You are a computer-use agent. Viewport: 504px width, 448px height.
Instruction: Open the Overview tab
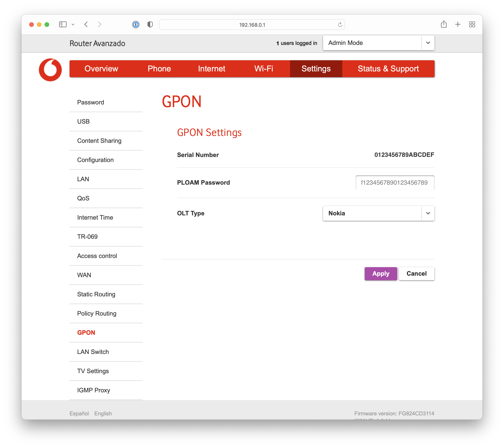coord(101,69)
